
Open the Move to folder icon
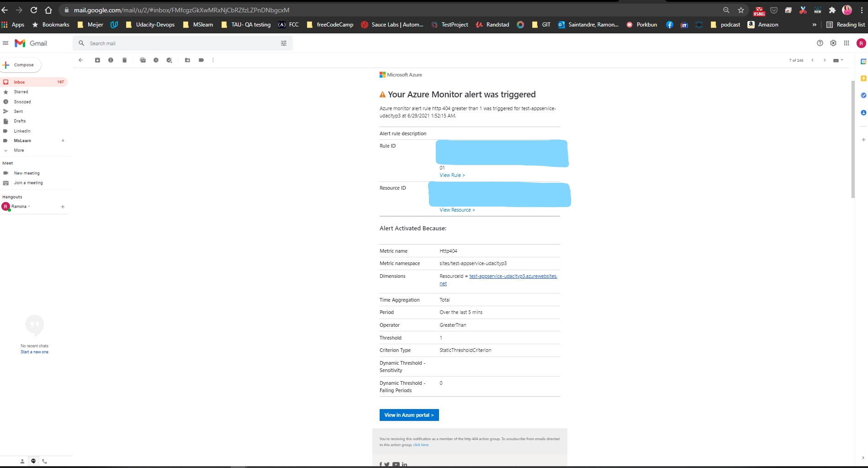pos(187,60)
